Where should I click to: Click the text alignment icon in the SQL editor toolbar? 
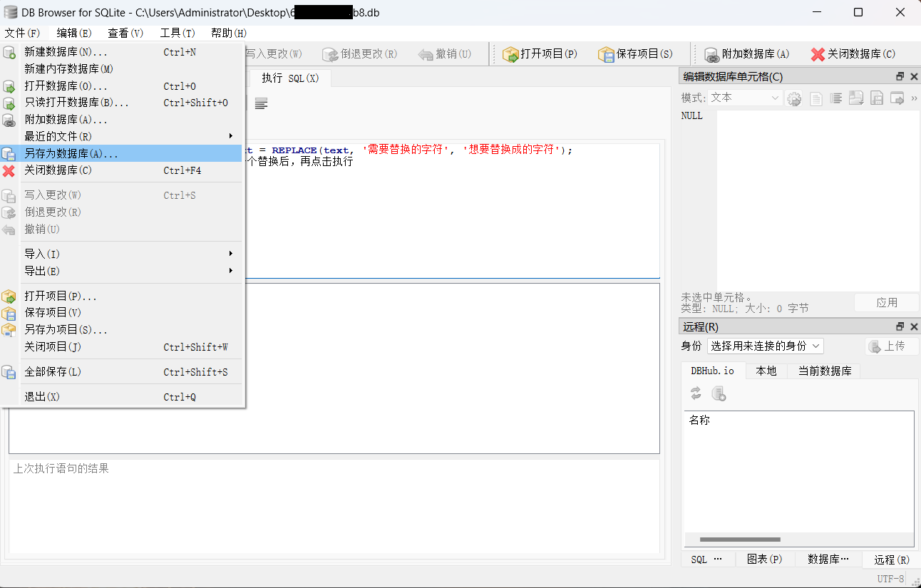tap(262, 103)
